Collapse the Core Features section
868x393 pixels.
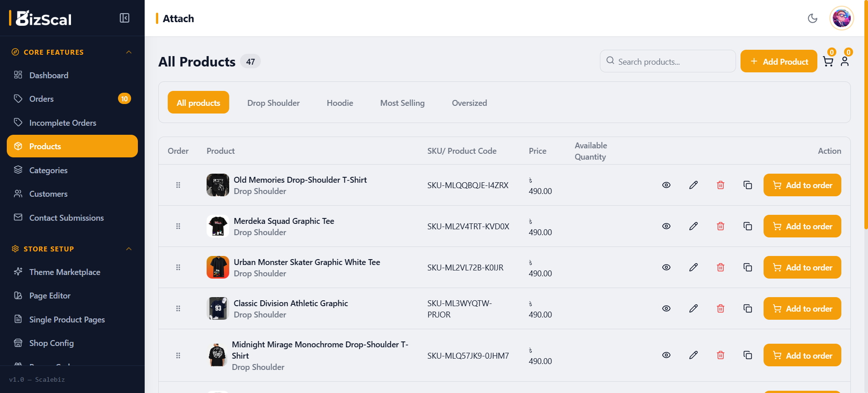click(129, 52)
